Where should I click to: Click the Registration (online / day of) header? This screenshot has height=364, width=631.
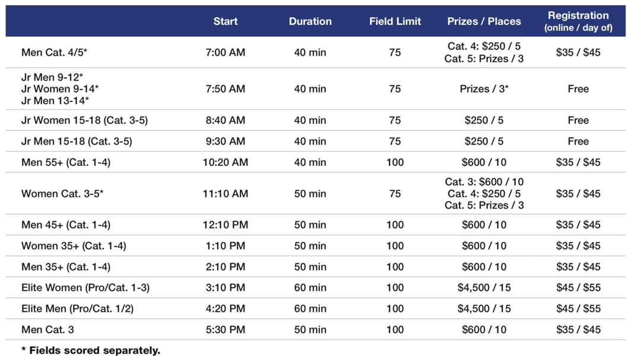[x=578, y=21]
